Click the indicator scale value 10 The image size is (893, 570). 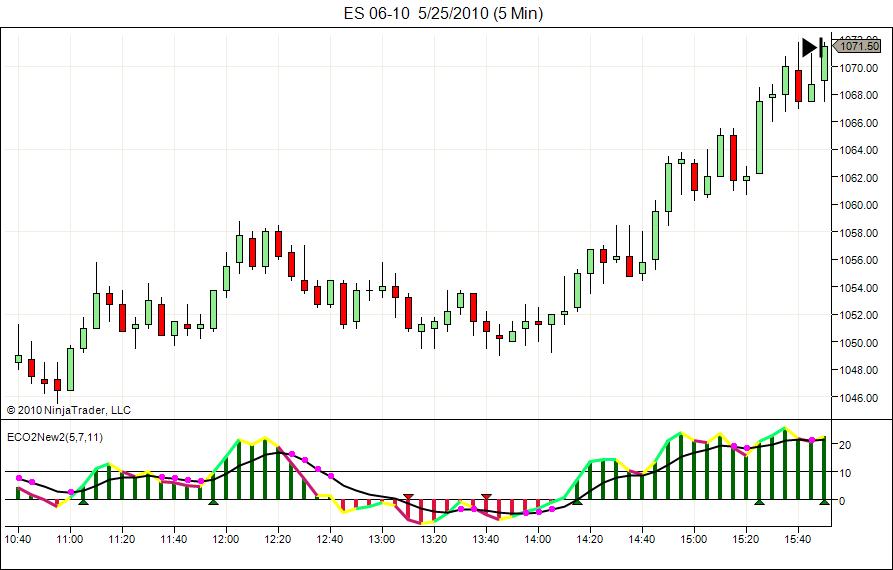pos(845,473)
